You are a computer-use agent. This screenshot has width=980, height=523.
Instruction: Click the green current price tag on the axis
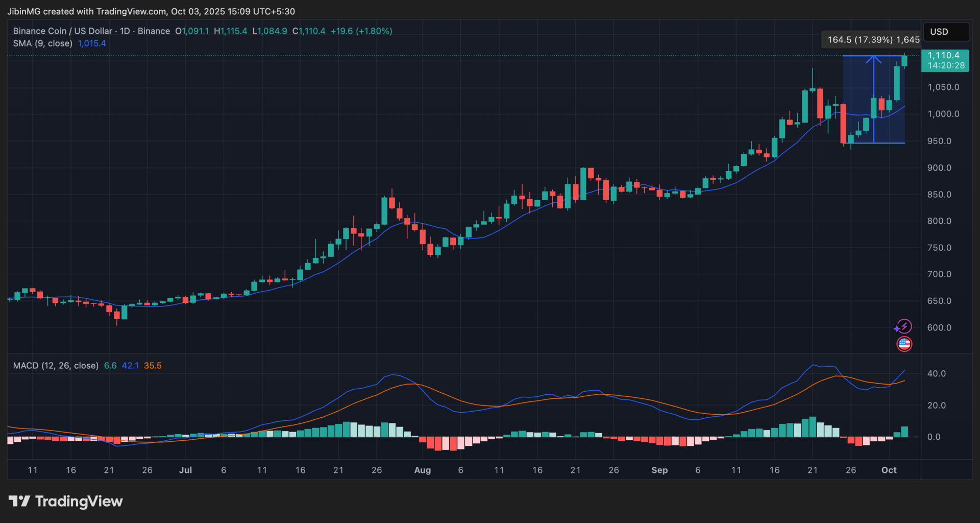click(946, 60)
